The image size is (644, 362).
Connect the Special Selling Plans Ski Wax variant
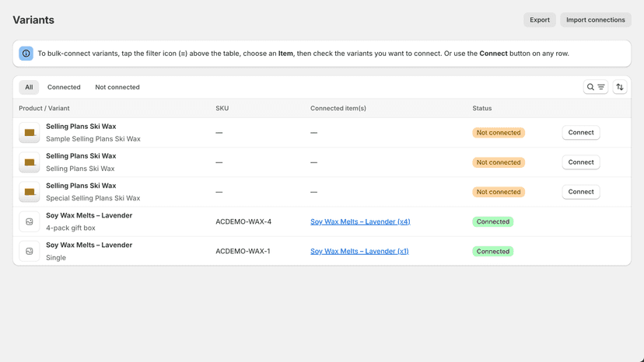[581, 192]
